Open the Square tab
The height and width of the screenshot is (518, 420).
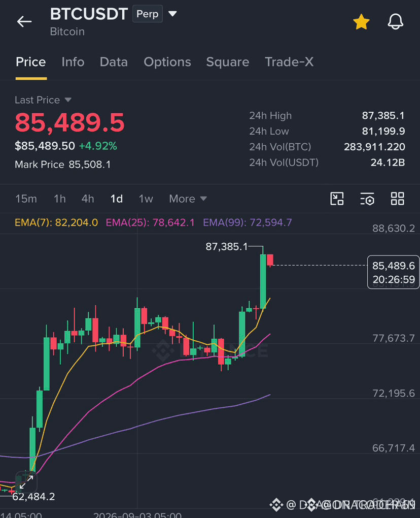tap(228, 62)
